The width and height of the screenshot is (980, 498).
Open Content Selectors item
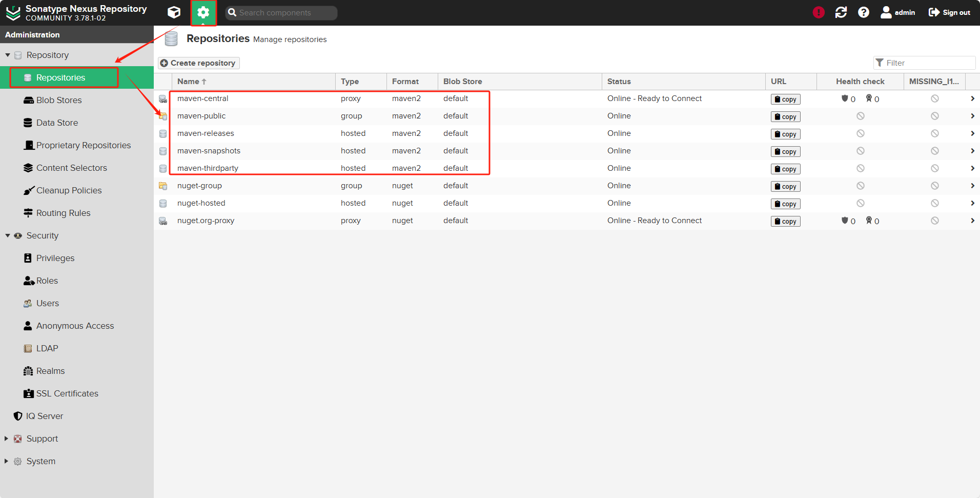tap(77, 168)
